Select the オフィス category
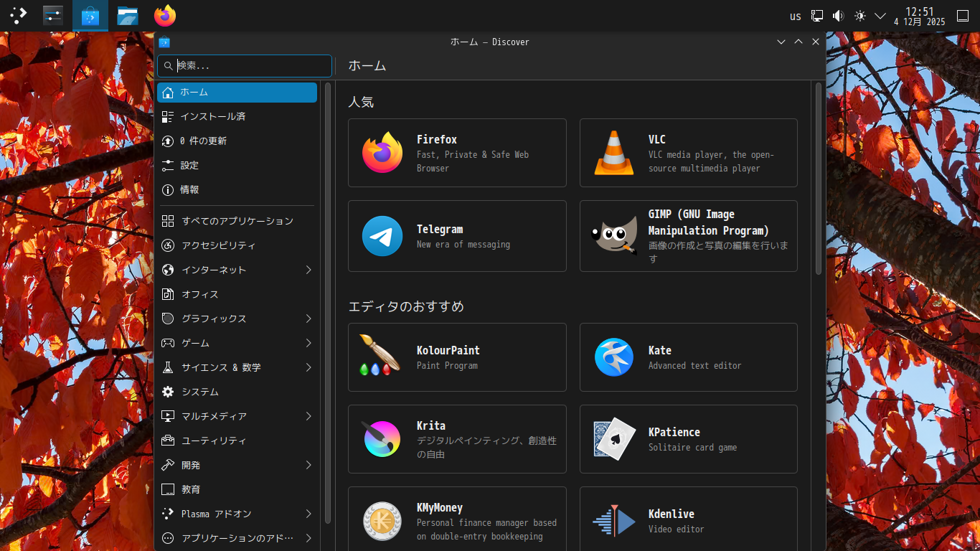980x551 pixels. [x=237, y=294]
